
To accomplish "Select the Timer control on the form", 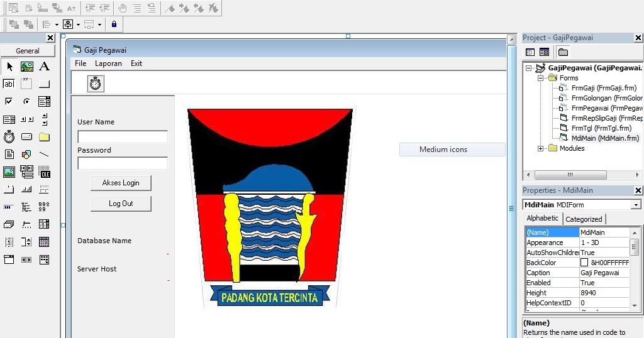I will click(96, 84).
